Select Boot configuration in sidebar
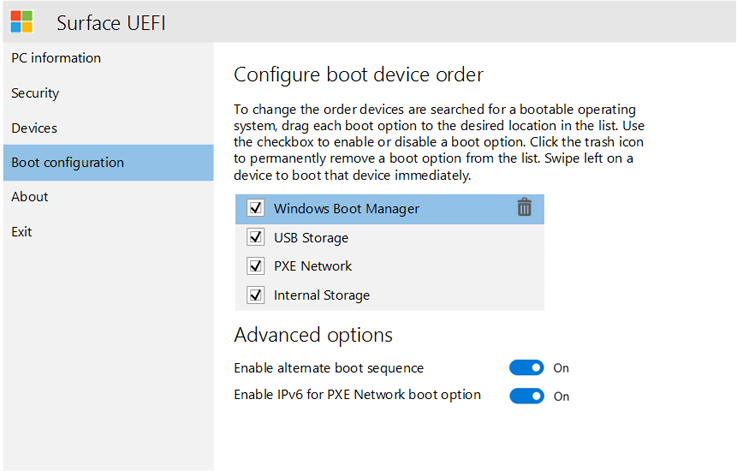The width and height of the screenshot is (737, 471). click(68, 162)
